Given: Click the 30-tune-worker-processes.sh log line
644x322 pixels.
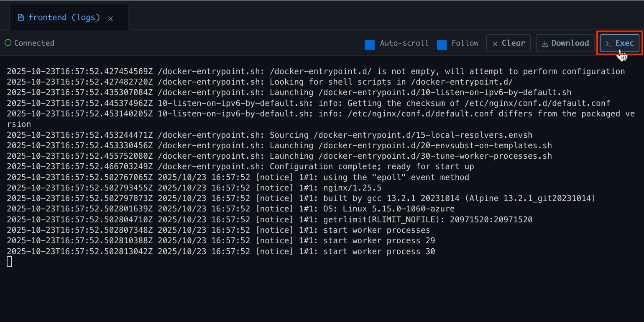Looking at the screenshot, I should [279, 156].
